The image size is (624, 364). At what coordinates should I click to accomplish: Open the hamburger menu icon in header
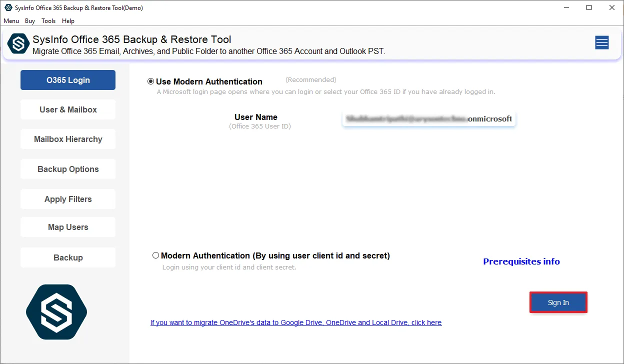point(602,43)
